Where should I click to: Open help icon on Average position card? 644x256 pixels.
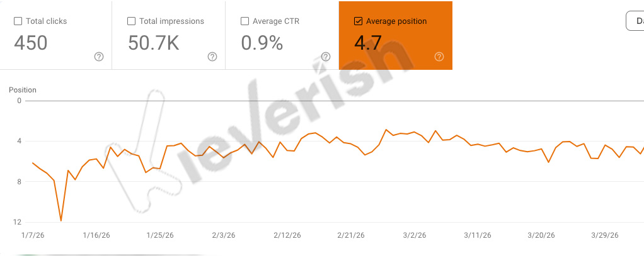pyautogui.click(x=439, y=57)
